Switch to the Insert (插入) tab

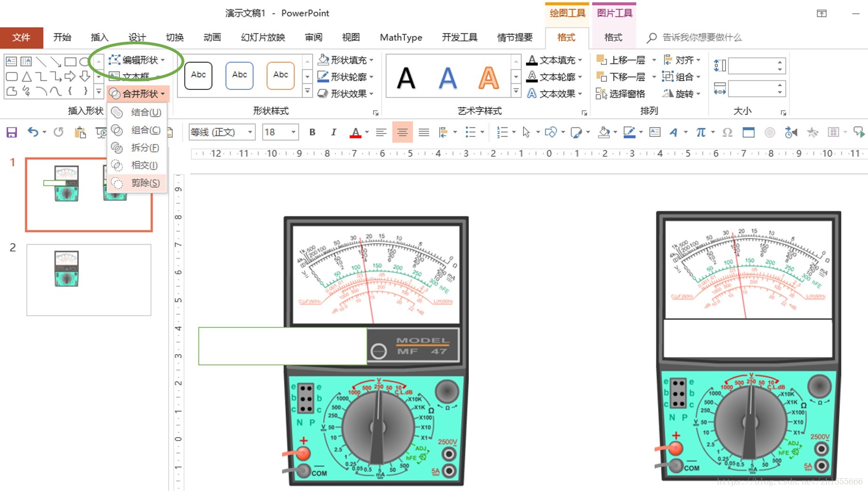99,38
